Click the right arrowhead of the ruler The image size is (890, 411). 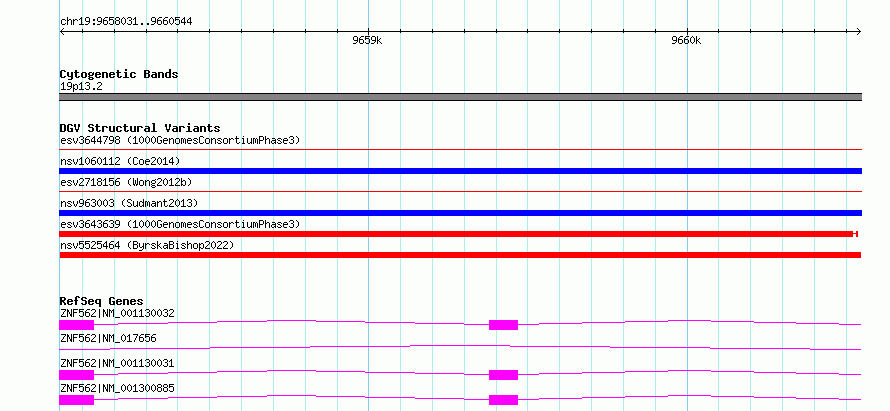[x=858, y=31]
